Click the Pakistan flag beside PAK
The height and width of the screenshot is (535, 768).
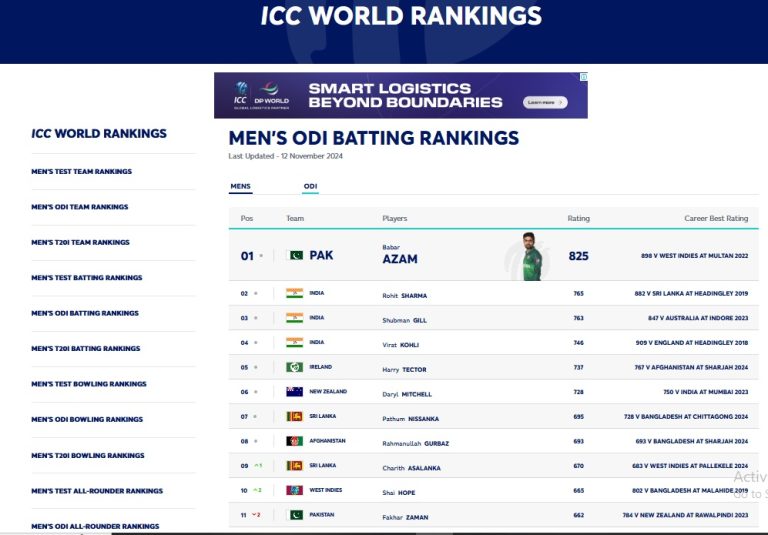coord(295,255)
